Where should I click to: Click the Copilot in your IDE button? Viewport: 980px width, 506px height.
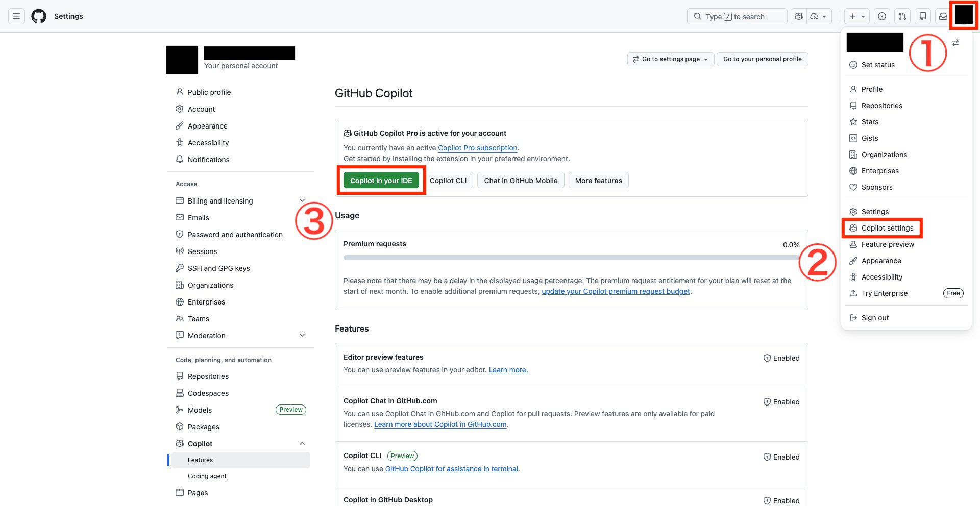381,181
